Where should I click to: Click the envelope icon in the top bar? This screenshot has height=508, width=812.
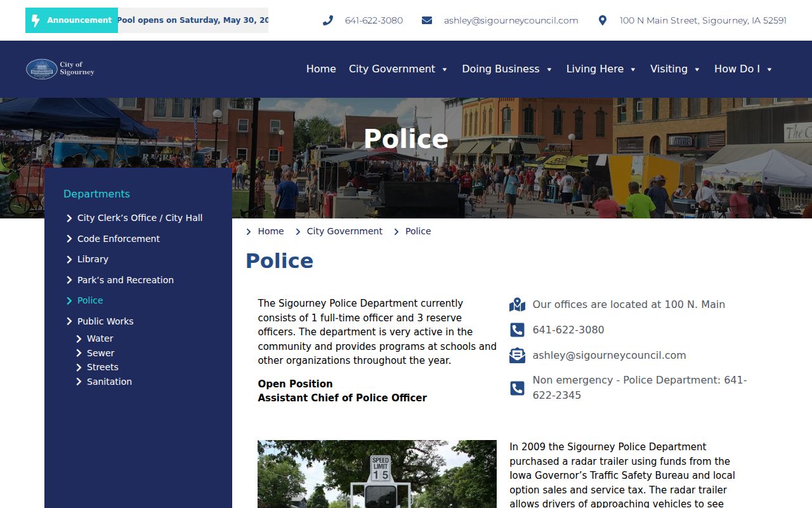[427, 20]
